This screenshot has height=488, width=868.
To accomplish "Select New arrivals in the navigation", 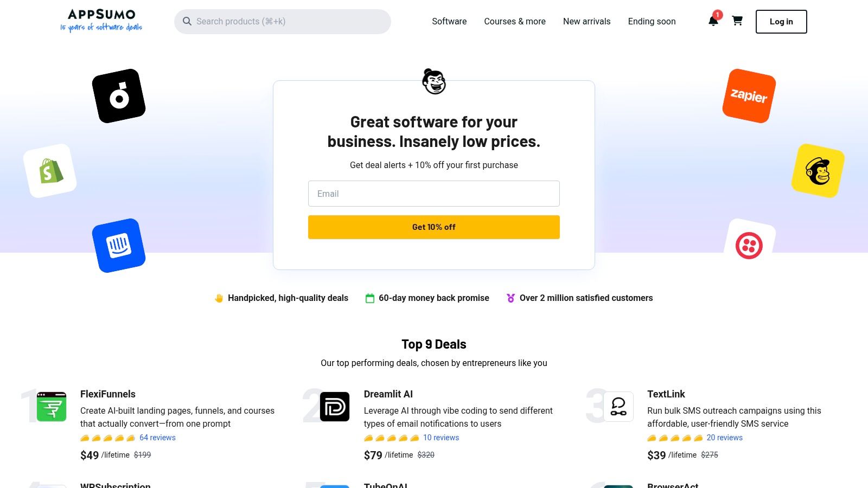I will (x=586, y=21).
